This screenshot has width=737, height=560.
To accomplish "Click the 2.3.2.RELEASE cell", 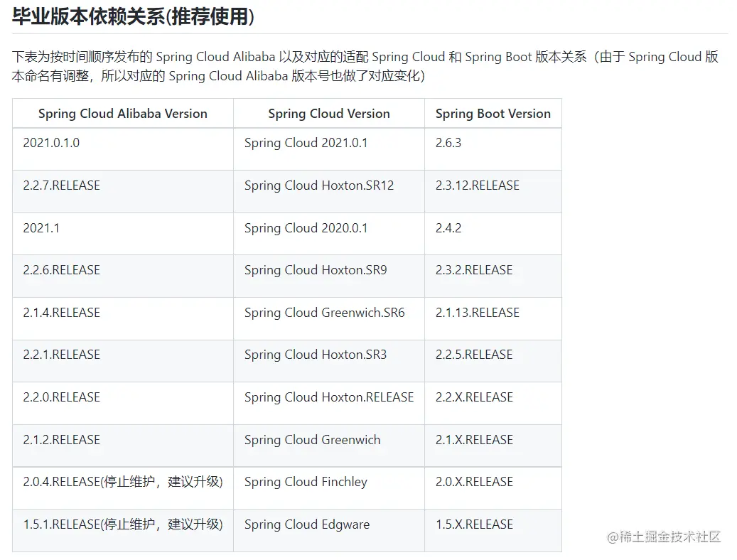I will (x=493, y=276).
